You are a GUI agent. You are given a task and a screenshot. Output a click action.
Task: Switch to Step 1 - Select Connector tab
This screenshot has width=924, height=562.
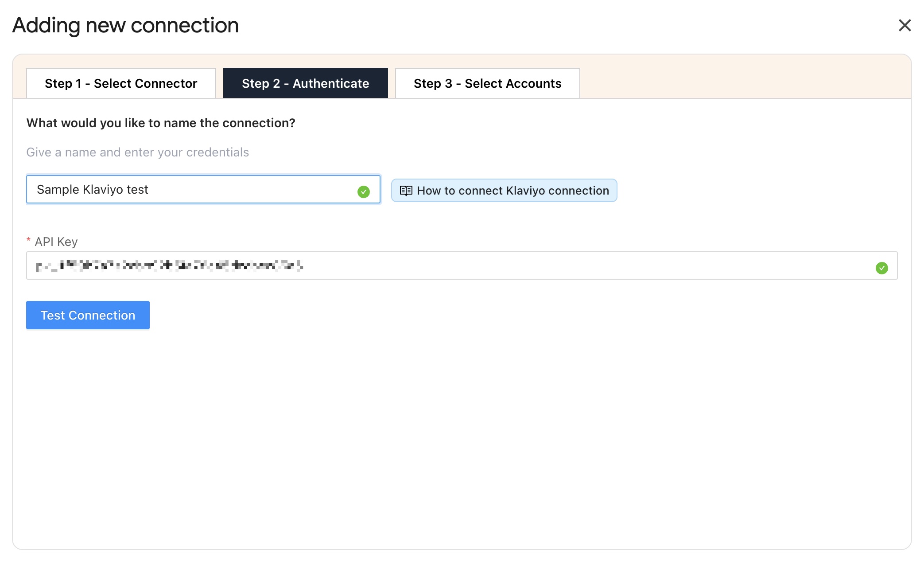tap(121, 83)
